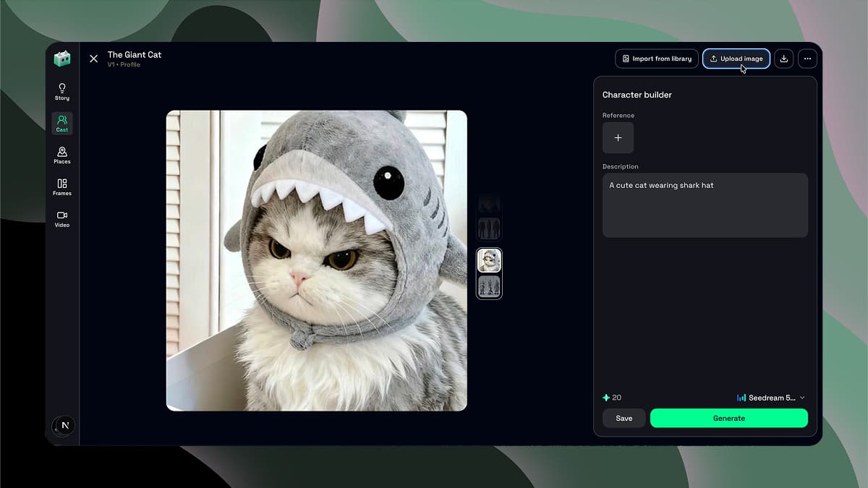Viewport: 868px width, 488px height.
Task: Open the Story section in sidebar
Action: coord(62,91)
